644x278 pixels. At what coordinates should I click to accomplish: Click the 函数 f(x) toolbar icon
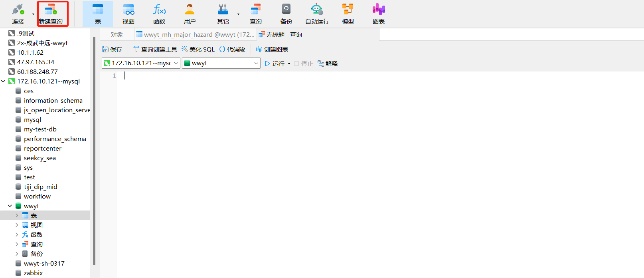click(x=159, y=14)
